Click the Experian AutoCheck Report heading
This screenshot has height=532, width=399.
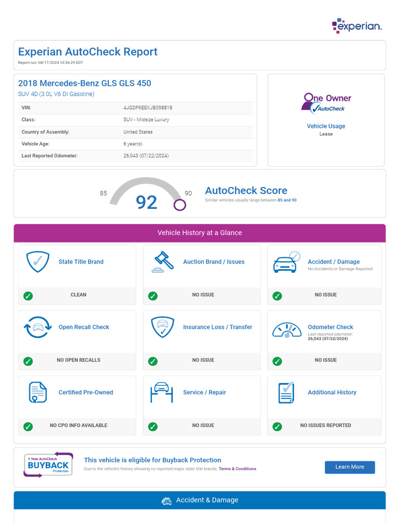pos(88,51)
